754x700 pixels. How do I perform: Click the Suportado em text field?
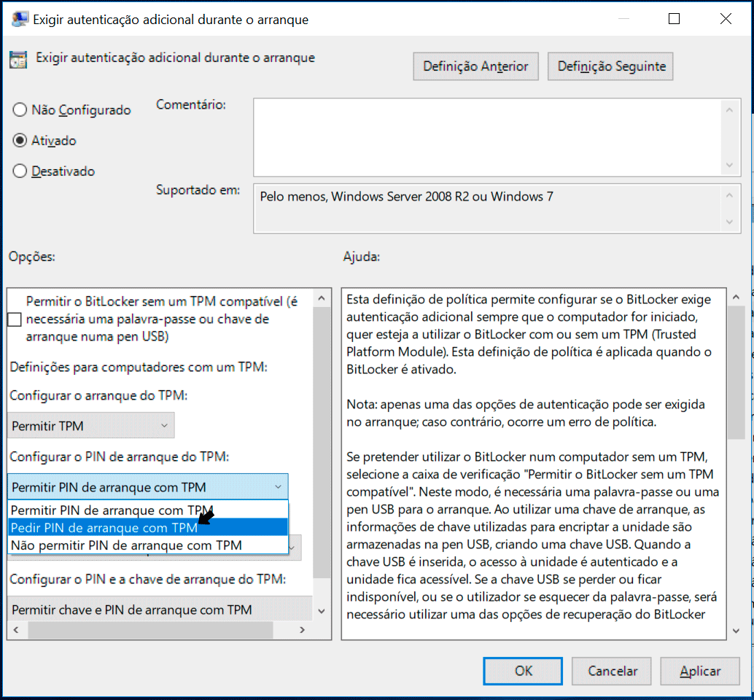(x=486, y=209)
